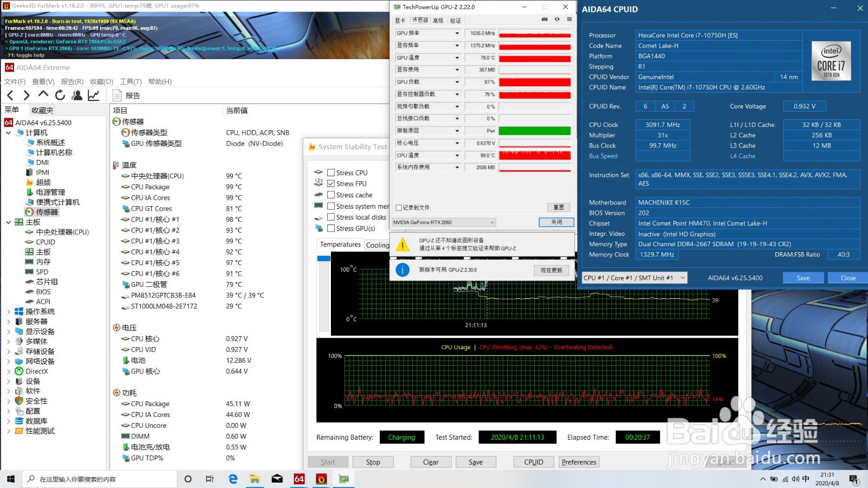Click Clear button in stability test

tap(431, 462)
